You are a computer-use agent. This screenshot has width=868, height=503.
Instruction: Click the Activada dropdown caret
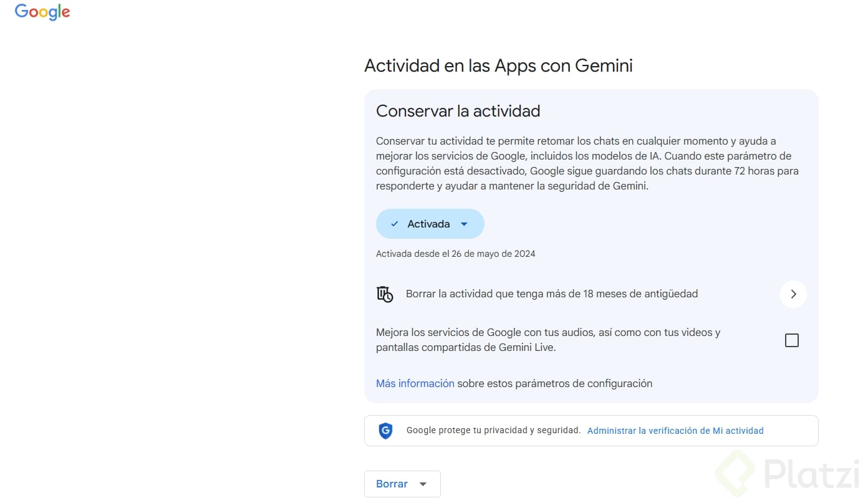coord(464,224)
